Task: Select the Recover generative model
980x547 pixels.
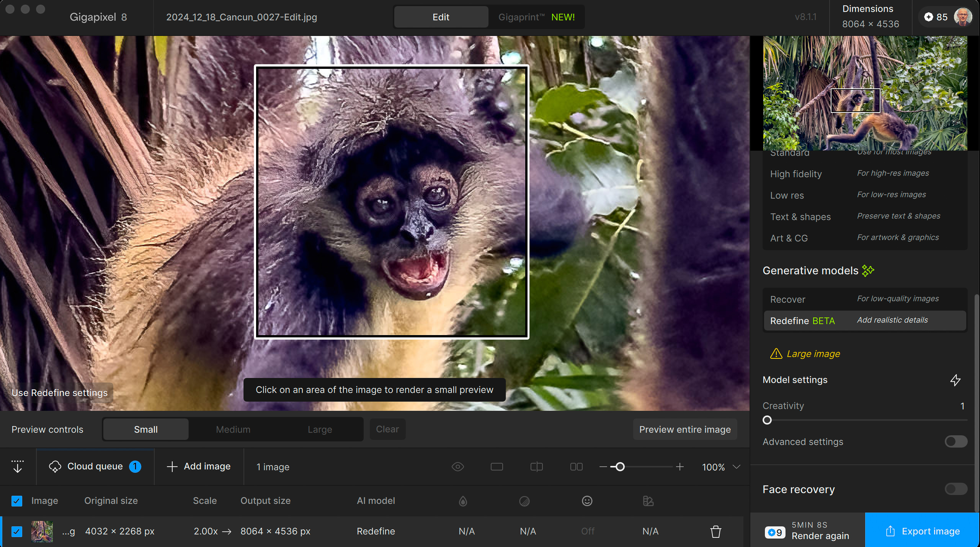Action: (865, 299)
